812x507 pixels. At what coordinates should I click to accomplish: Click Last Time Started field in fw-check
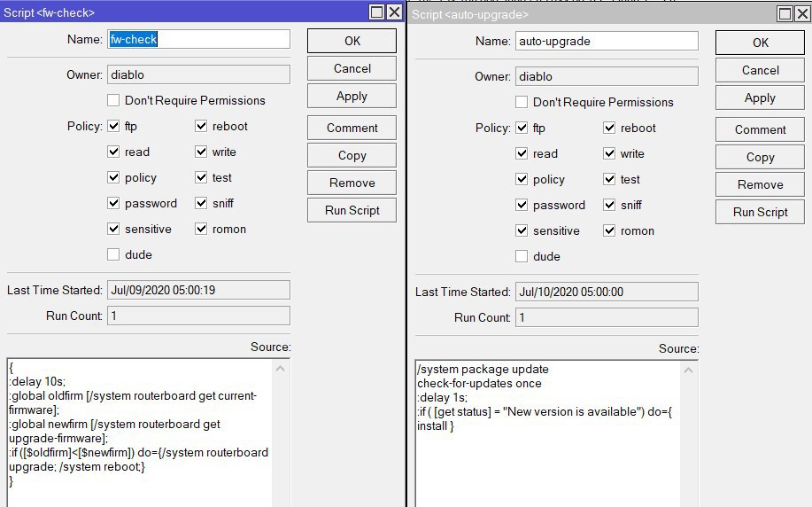point(199,290)
